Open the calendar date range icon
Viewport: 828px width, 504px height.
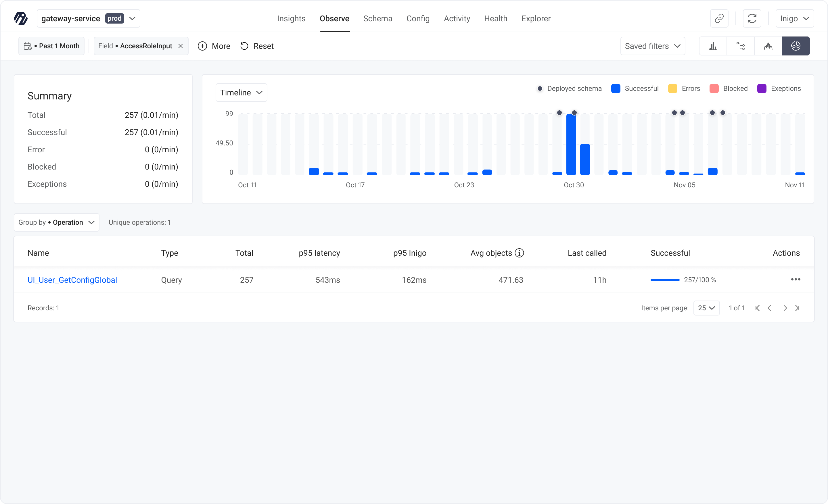(x=28, y=46)
